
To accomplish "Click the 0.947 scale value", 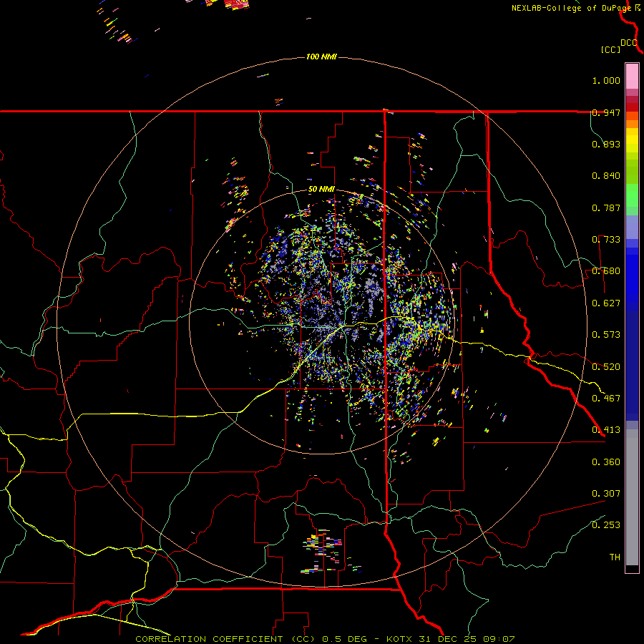I will point(606,112).
